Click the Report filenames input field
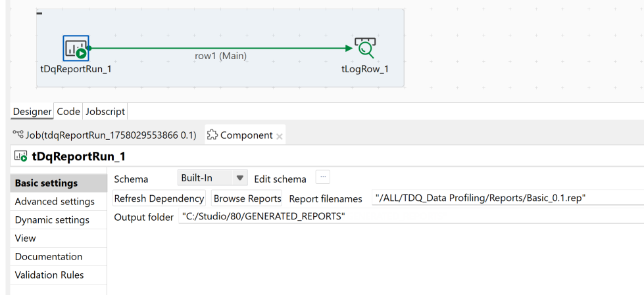 click(x=507, y=198)
